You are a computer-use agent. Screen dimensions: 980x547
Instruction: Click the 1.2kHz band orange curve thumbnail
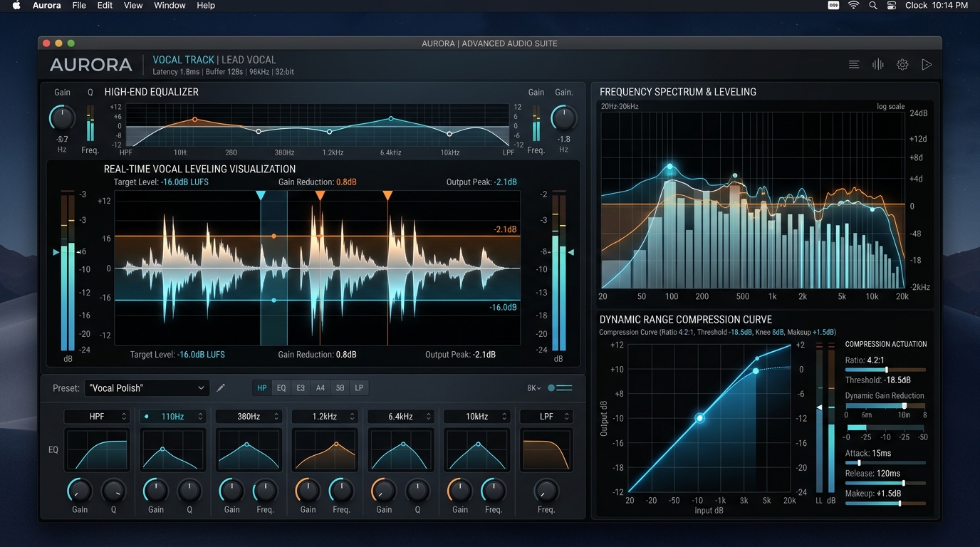point(325,449)
